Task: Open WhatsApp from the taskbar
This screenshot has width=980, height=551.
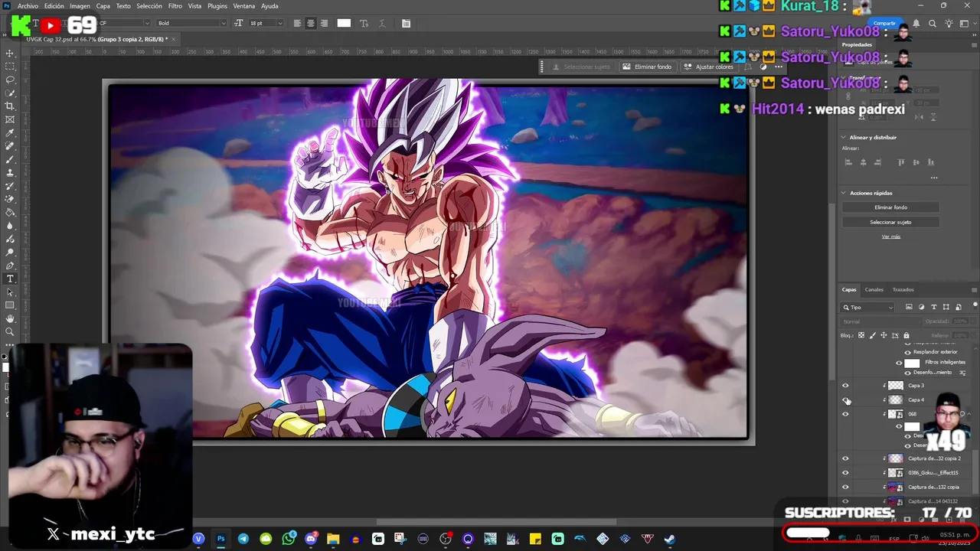Action: pyautogui.click(x=288, y=539)
